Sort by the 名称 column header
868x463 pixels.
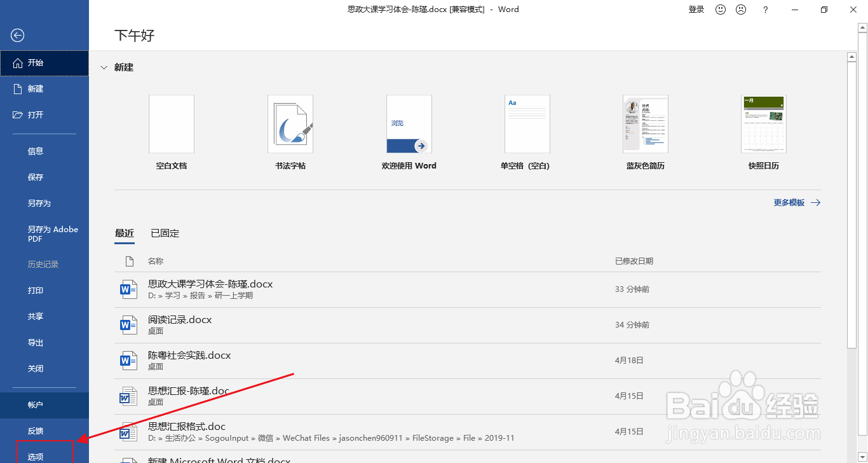pos(156,261)
